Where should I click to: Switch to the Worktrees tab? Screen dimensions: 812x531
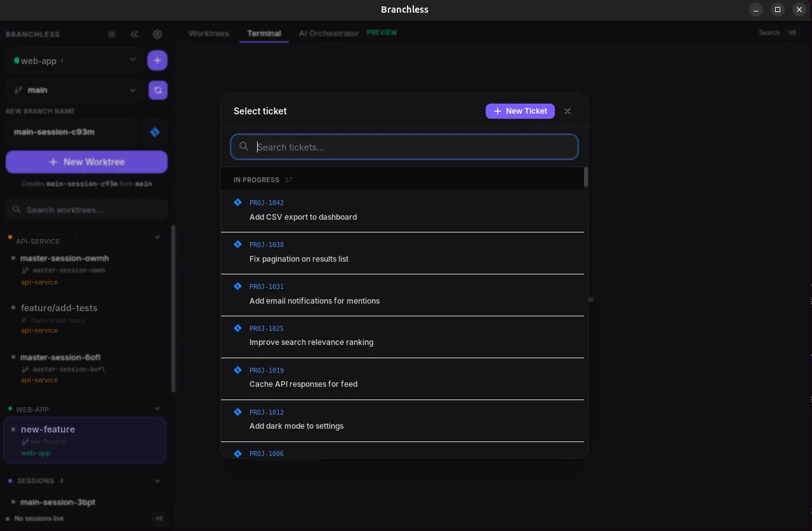tap(209, 33)
